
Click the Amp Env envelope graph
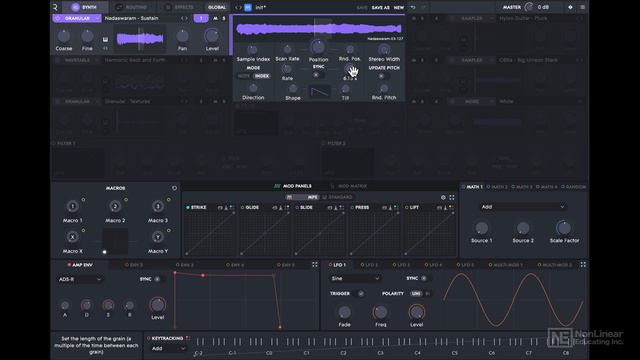coord(246,299)
